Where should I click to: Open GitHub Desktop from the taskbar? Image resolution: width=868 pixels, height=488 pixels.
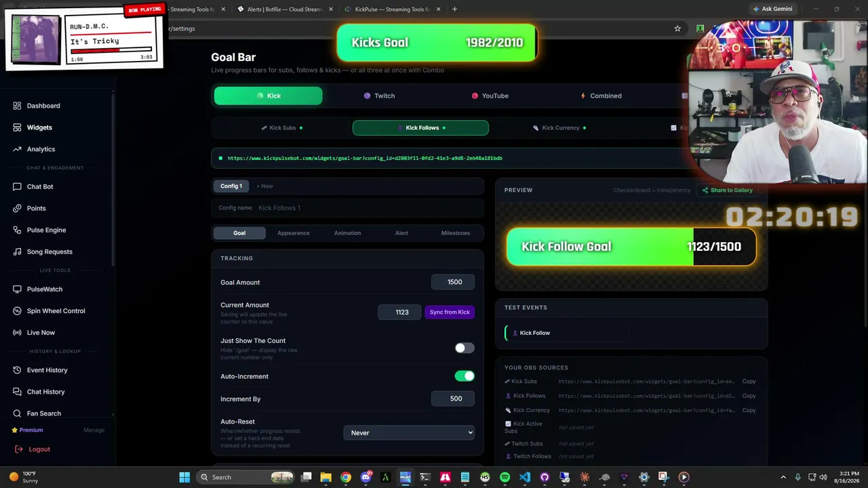pyautogui.click(x=545, y=477)
